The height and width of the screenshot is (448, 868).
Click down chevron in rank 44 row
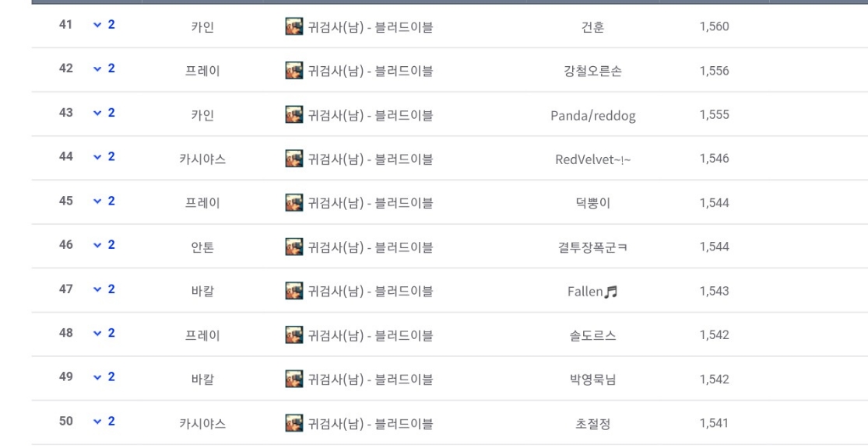click(97, 157)
